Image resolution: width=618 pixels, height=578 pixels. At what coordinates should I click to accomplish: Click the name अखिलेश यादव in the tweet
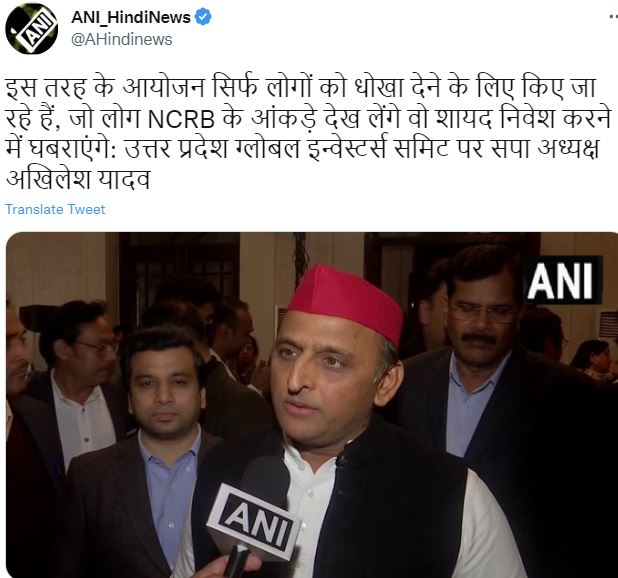click(78, 179)
